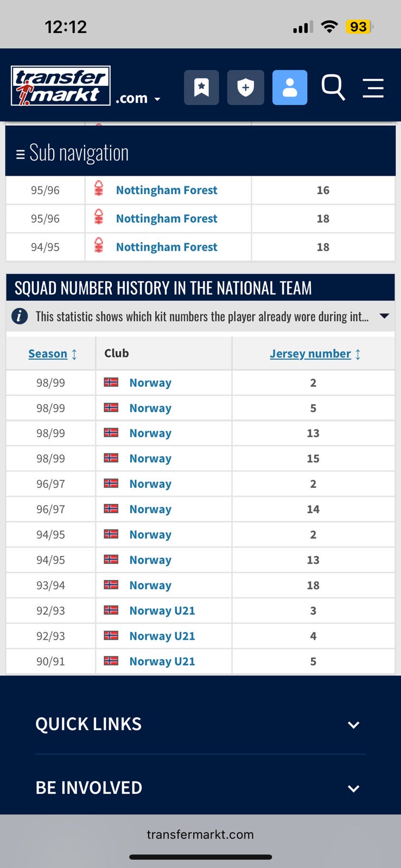Tap the transfermarkt.com address bar
The height and width of the screenshot is (868, 401).
(200, 834)
